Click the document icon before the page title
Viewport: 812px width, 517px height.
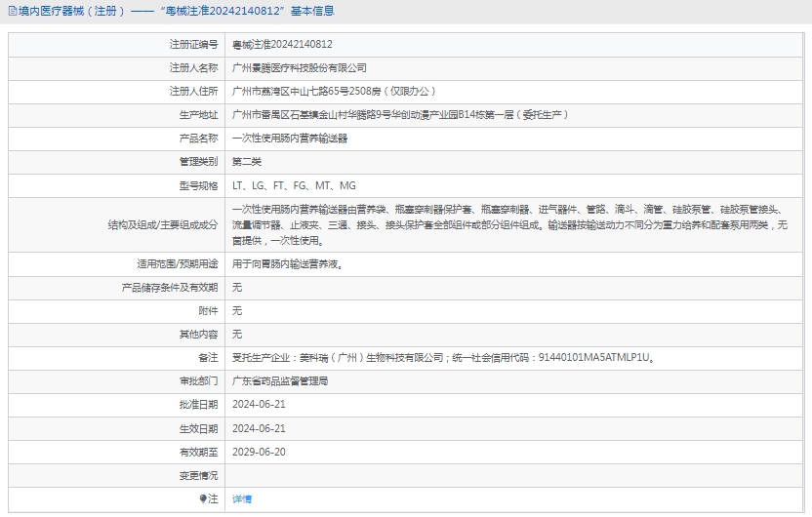(12, 11)
